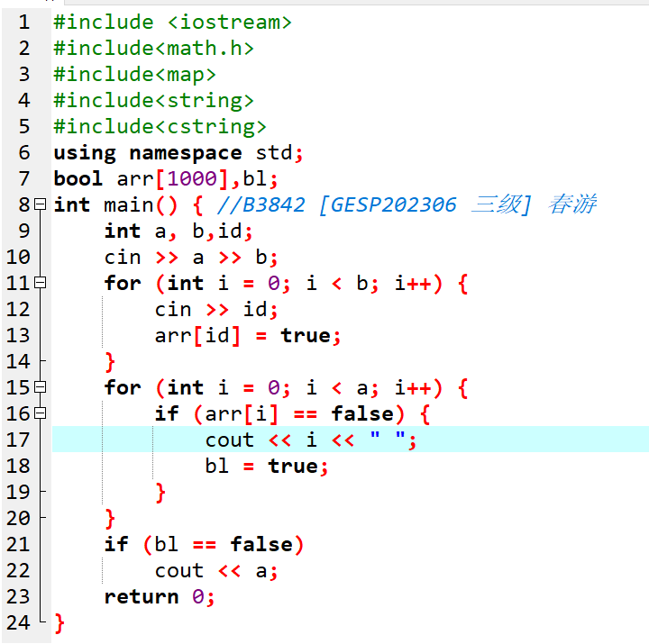This screenshot has width=649, height=644.
Task: Click on "cout << a;" statement
Action: pos(216,571)
